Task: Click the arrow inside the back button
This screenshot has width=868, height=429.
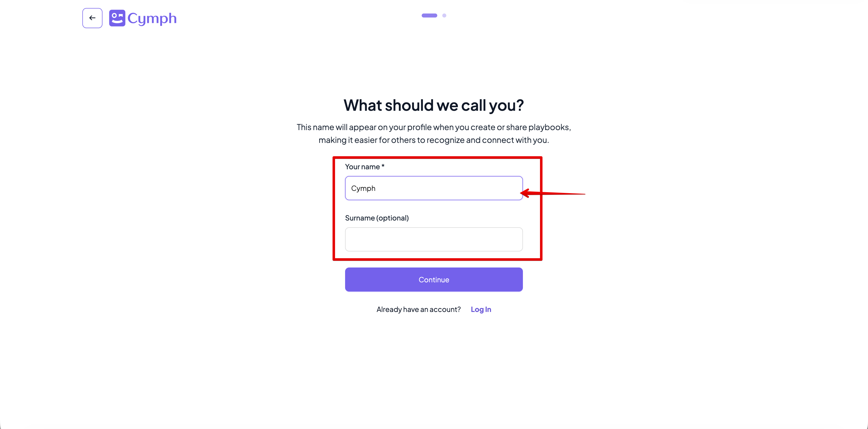Action: pyautogui.click(x=92, y=18)
